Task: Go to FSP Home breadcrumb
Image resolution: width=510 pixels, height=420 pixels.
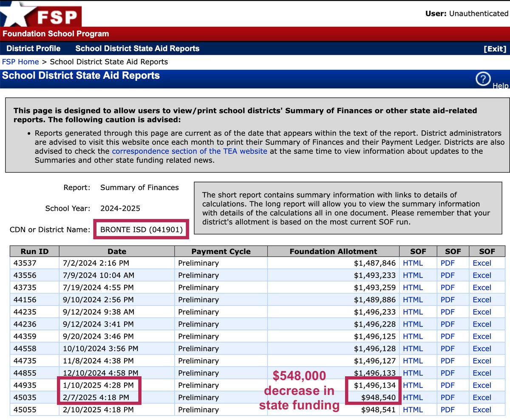Action: coord(20,62)
